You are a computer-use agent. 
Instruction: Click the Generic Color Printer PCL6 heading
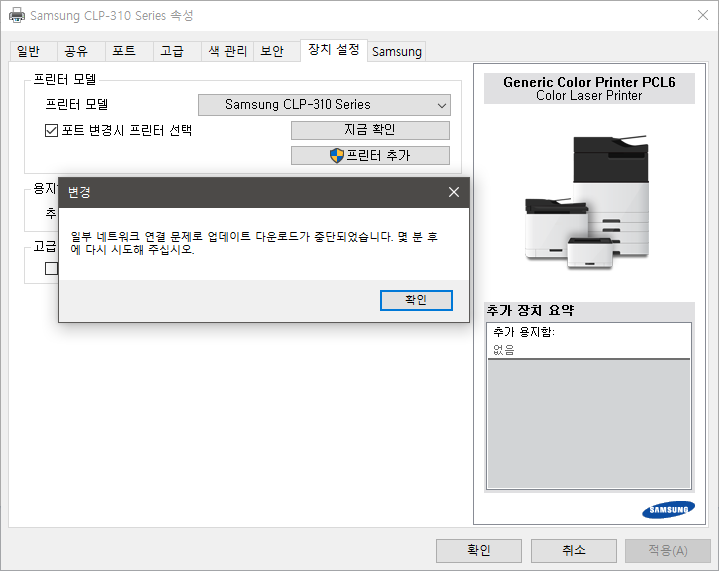point(589,82)
